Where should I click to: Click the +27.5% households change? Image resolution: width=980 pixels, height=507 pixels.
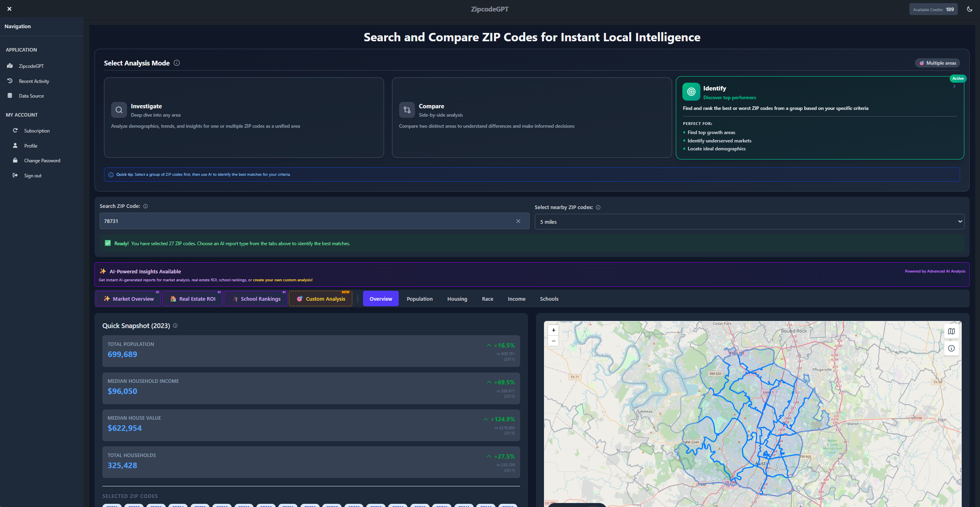(501, 457)
